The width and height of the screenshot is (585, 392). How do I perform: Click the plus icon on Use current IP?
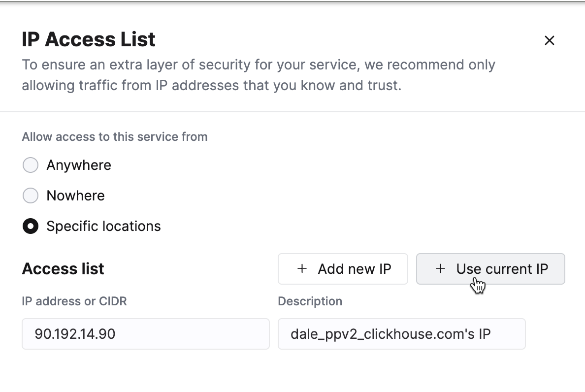pos(440,269)
